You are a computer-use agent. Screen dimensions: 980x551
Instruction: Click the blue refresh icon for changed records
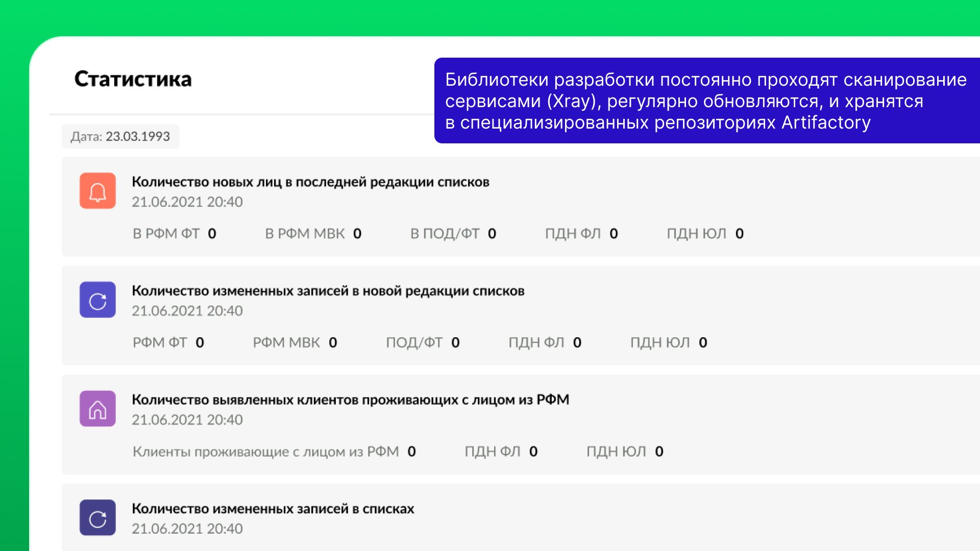pyautogui.click(x=97, y=300)
